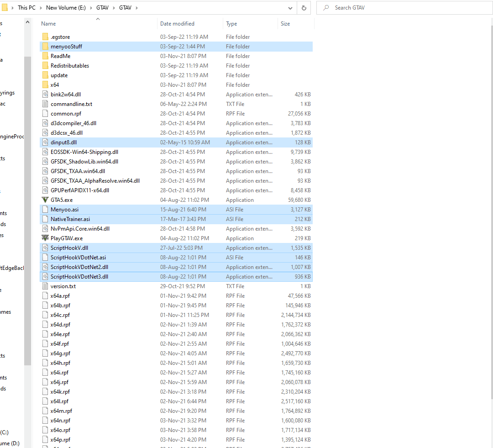Click the 2,517,160 KB size of x64l.rpf
Image resolution: width=493 pixels, height=448 pixels.
[296, 401]
